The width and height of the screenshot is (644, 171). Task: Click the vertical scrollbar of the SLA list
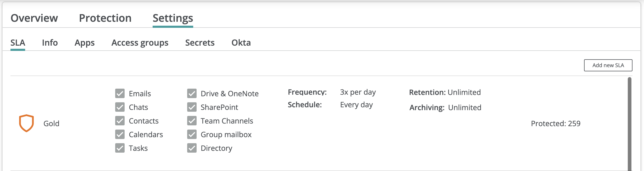click(x=630, y=124)
